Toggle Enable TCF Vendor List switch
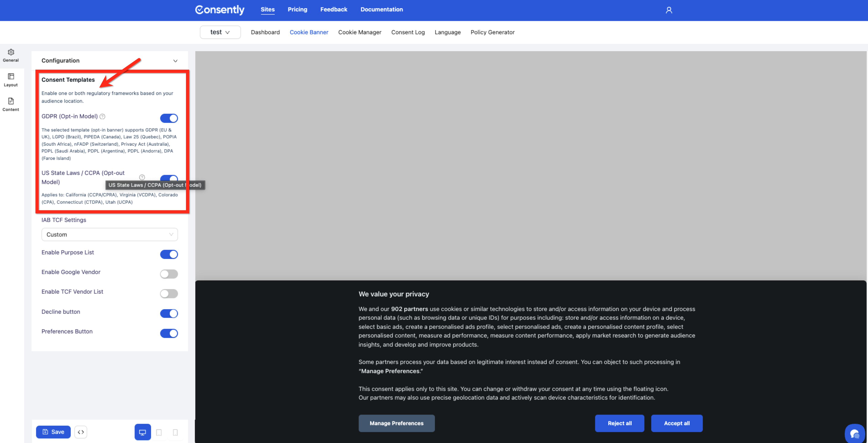Image resolution: width=868 pixels, height=443 pixels. point(169,293)
